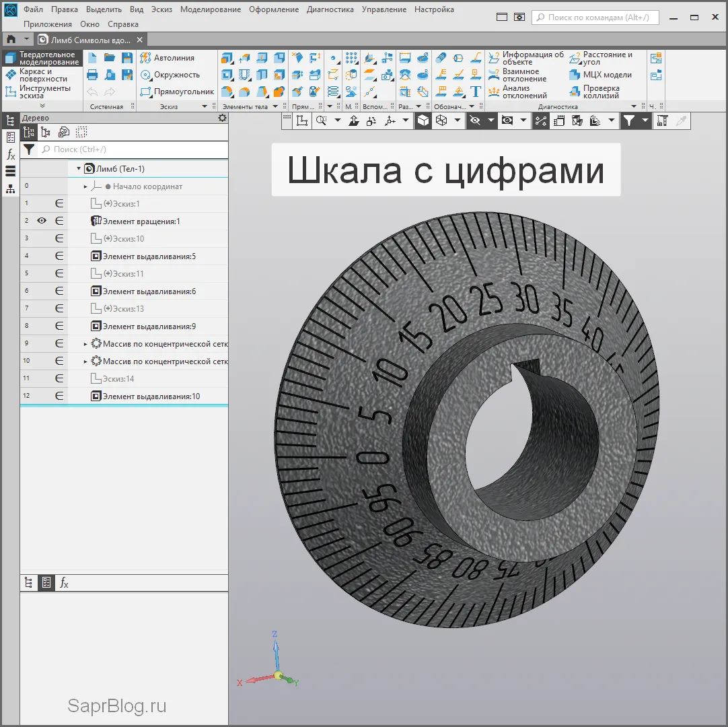
Task: Open tree settings gear in Дерево panel
Action: tap(223, 118)
